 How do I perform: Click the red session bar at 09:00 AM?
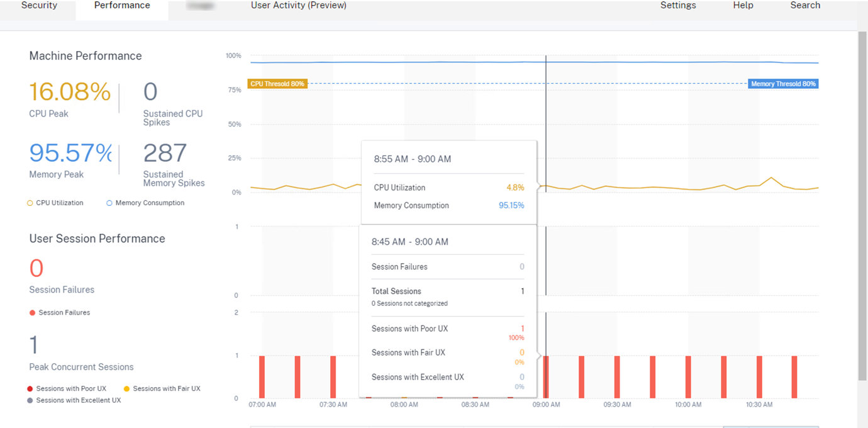(546, 376)
